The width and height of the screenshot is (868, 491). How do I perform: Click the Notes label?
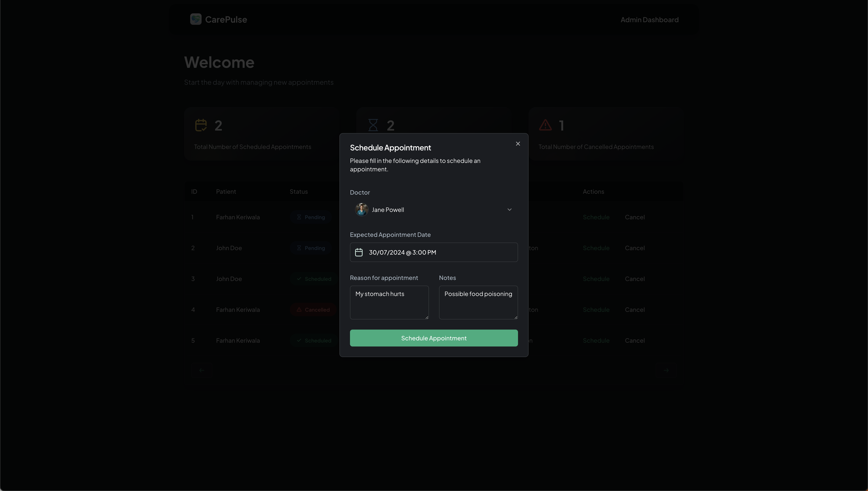[447, 278]
